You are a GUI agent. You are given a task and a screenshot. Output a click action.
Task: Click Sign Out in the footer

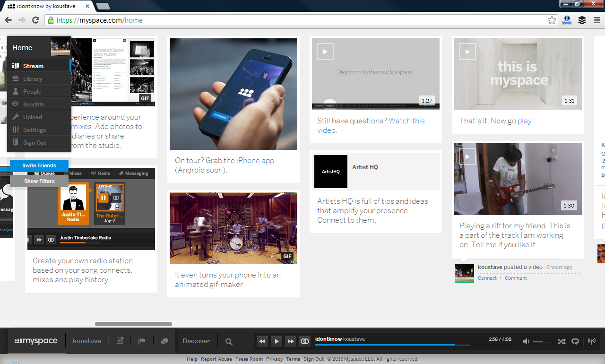(313, 359)
